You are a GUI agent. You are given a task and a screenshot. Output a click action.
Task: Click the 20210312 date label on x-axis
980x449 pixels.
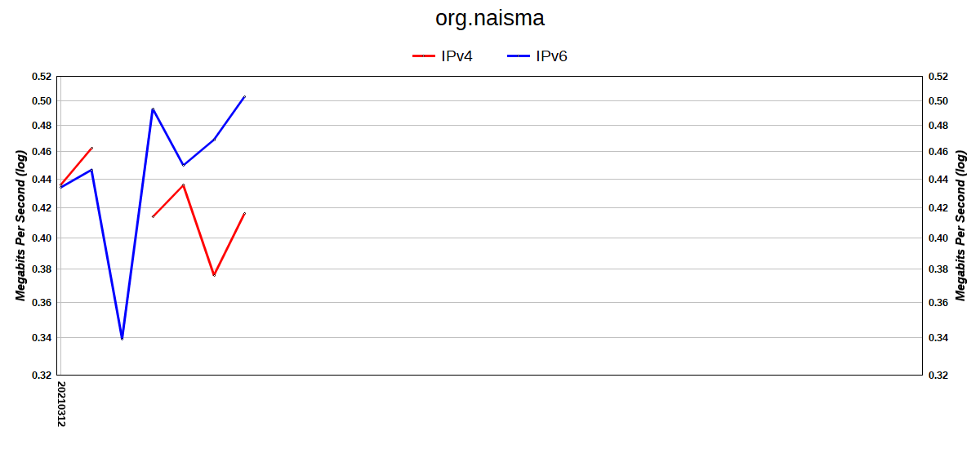(62, 402)
